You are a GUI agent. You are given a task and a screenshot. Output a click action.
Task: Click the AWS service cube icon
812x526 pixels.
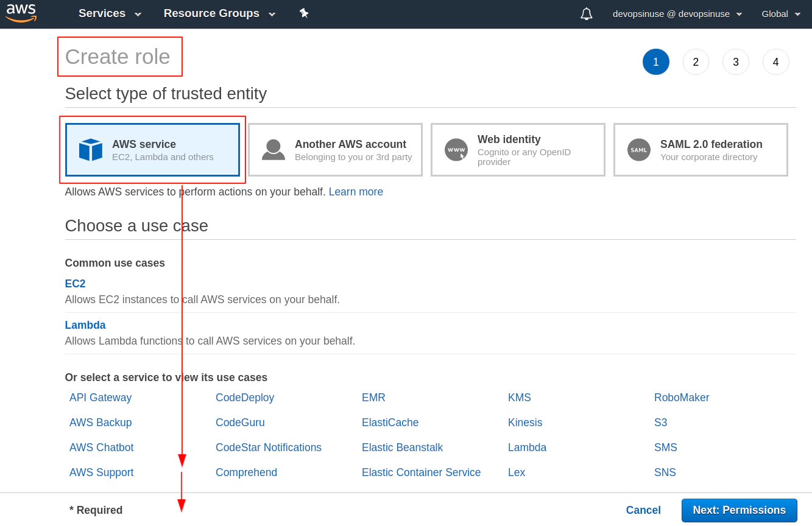point(91,150)
